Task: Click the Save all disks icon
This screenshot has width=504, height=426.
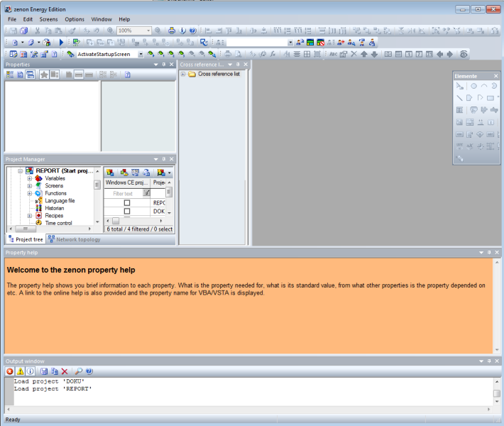Action: [x=24, y=31]
